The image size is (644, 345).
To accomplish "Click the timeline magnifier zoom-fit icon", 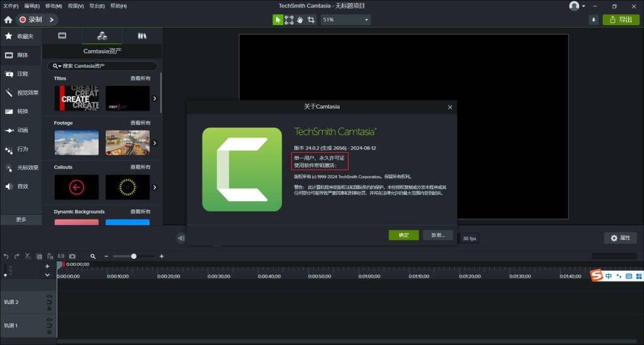I will point(93,256).
